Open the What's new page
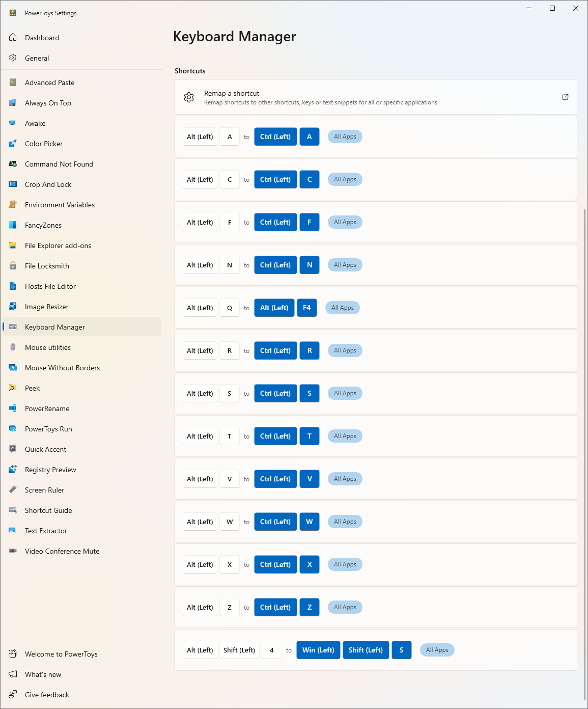This screenshot has width=588, height=709. [82, 674]
